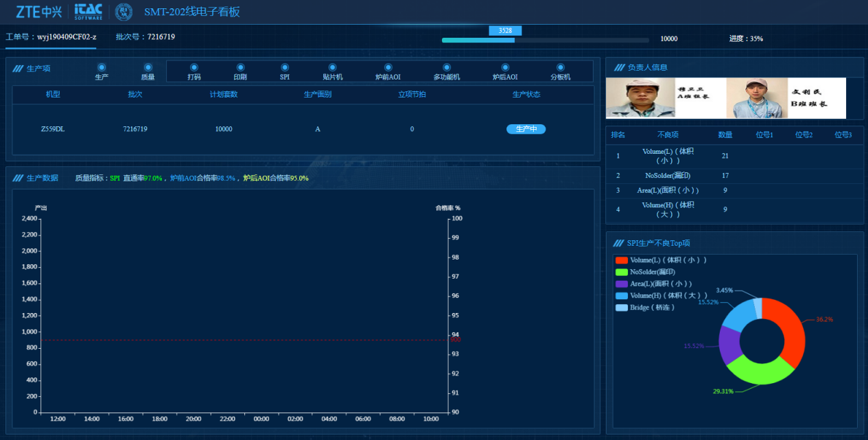868x440 pixels.
Task: Toggle the red Volume(L) legend swatch
Action: click(x=622, y=260)
